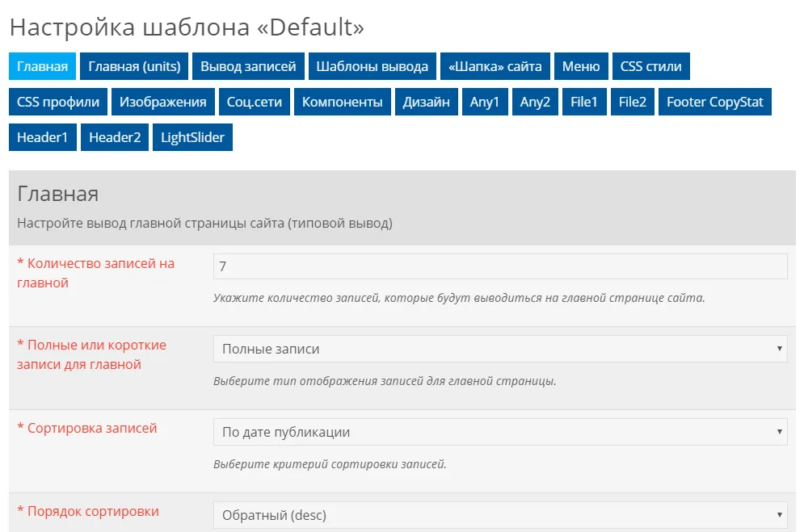Open the «Any1» tab
Image resolution: width=804 pixels, height=532 pixels.
coord(485,102)
